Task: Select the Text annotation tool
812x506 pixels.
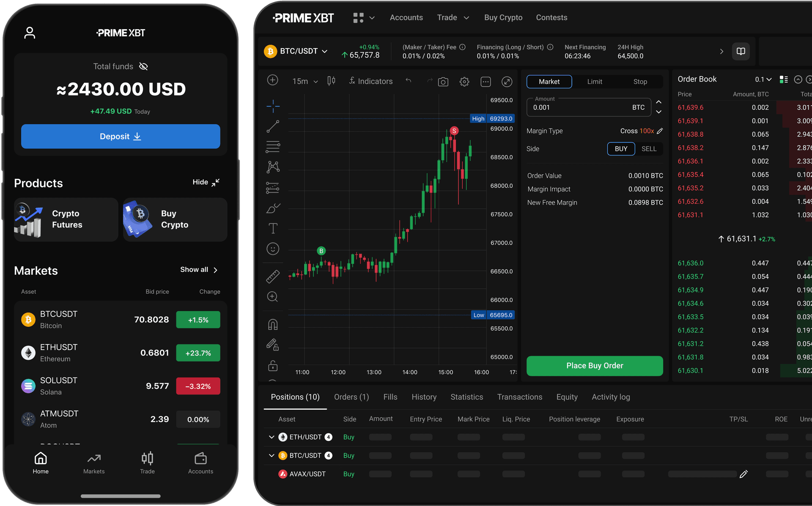Action: (273, 228)
